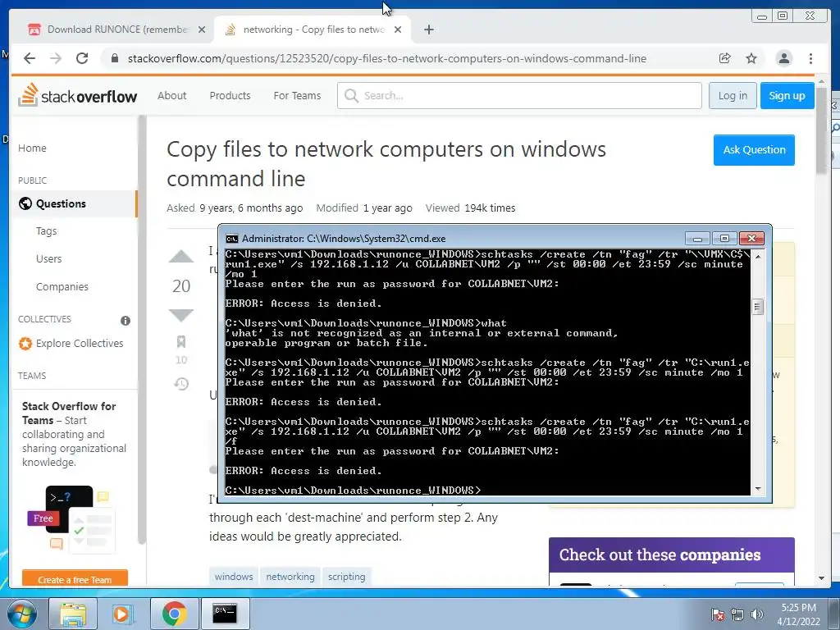This screenshot has width=840, height=630.
Task: Switch to the Download RUNONCE tab
Action: pos(117,30)
